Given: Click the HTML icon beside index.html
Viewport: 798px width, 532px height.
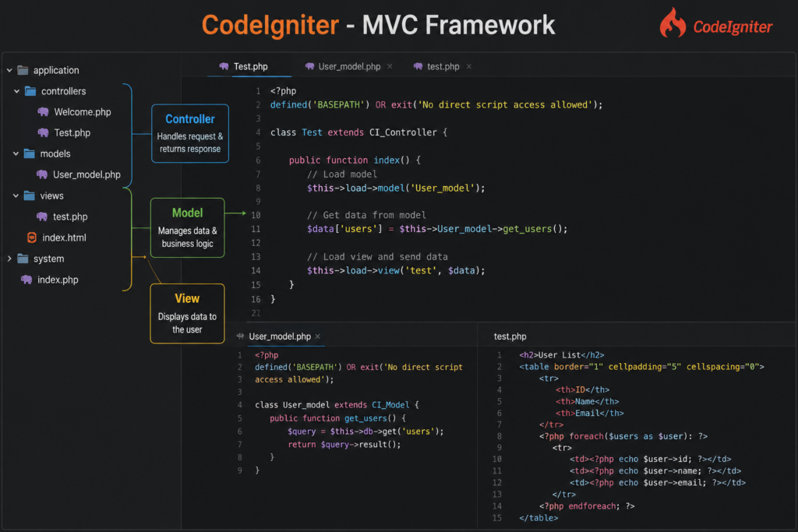Looking at the screenshot, I should point(31,238).
